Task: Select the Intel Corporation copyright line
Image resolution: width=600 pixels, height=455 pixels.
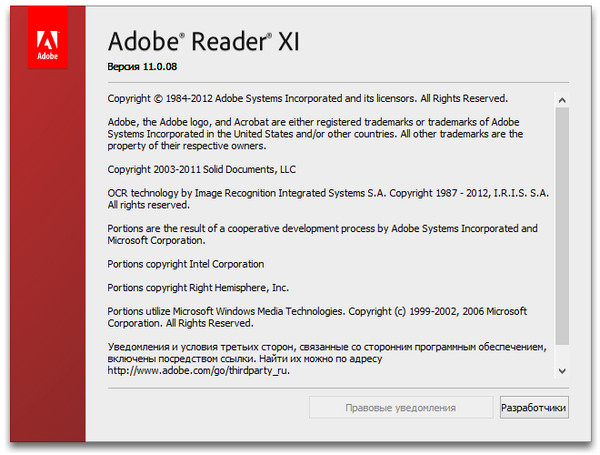Action: click(x=185, y=264)
